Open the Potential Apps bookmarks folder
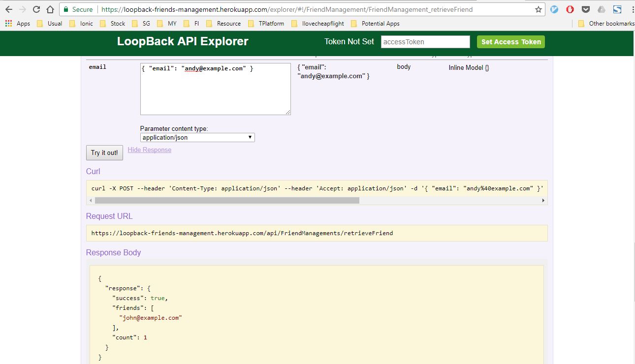The image size is (635, 364). pyautogui.click(x=375, y=24)
